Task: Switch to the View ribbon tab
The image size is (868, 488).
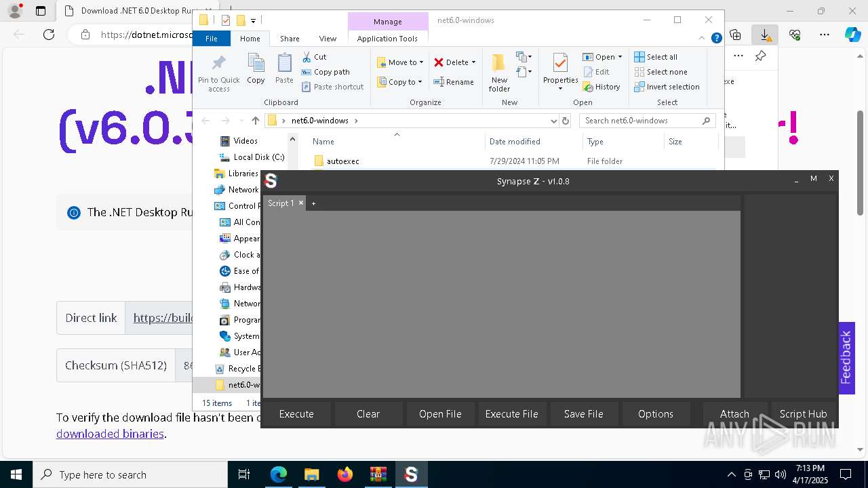Action: 328,39
